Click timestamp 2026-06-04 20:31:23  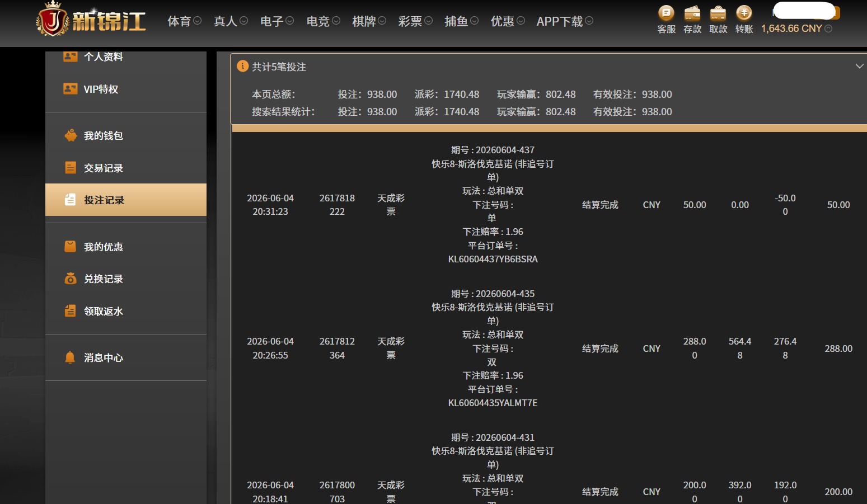[x=270, y=205]
